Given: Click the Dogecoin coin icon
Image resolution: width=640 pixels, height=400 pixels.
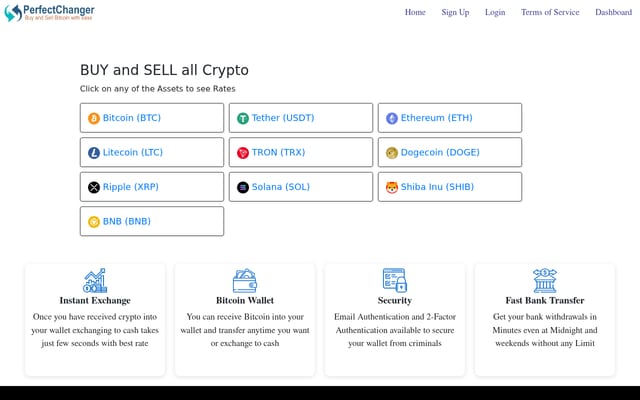Looking at the screenshot, I should (392, 153).
